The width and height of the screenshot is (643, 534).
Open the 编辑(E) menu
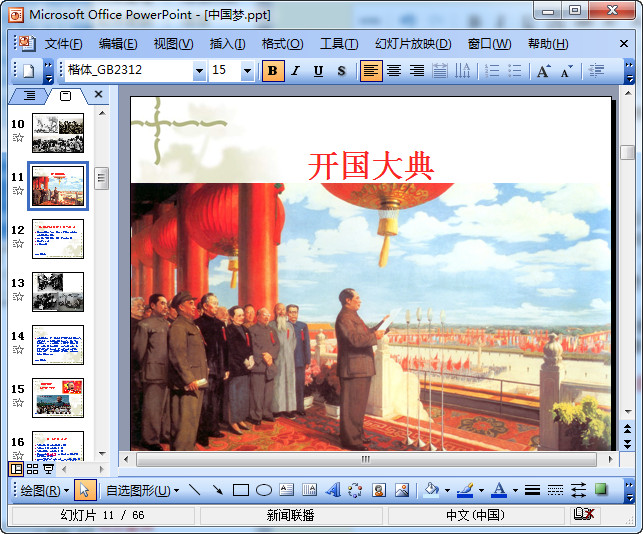click(x=118, y=43)
